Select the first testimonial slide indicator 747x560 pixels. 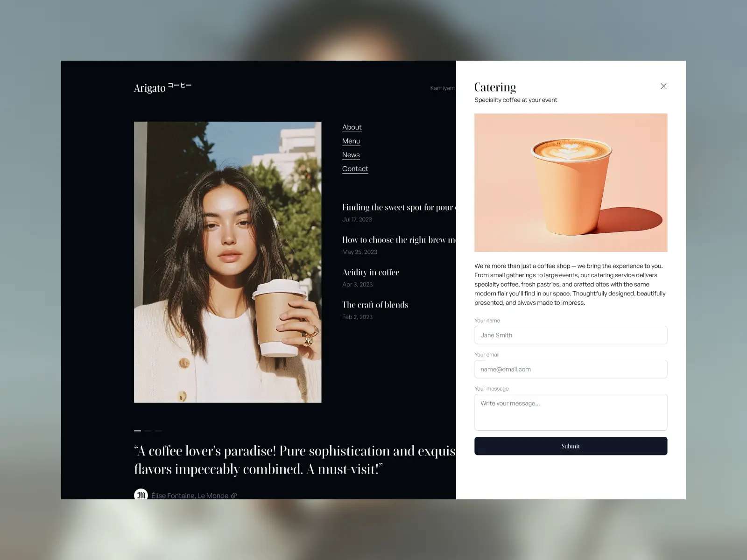pyautogui.click(x=137, y=431)
